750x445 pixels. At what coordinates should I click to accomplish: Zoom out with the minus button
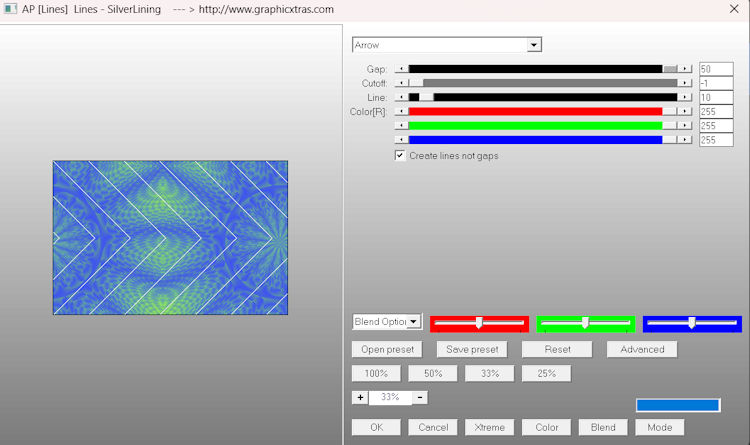(x=419, y=397)
